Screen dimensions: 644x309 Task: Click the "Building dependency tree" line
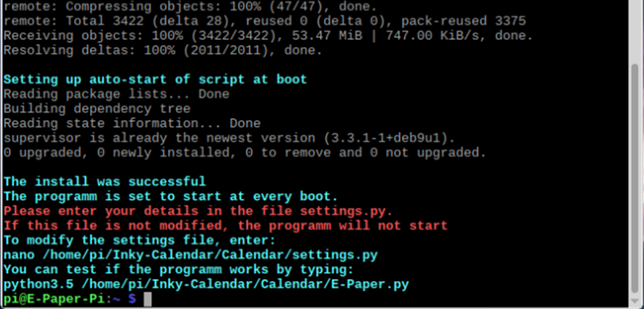point(97,108)
